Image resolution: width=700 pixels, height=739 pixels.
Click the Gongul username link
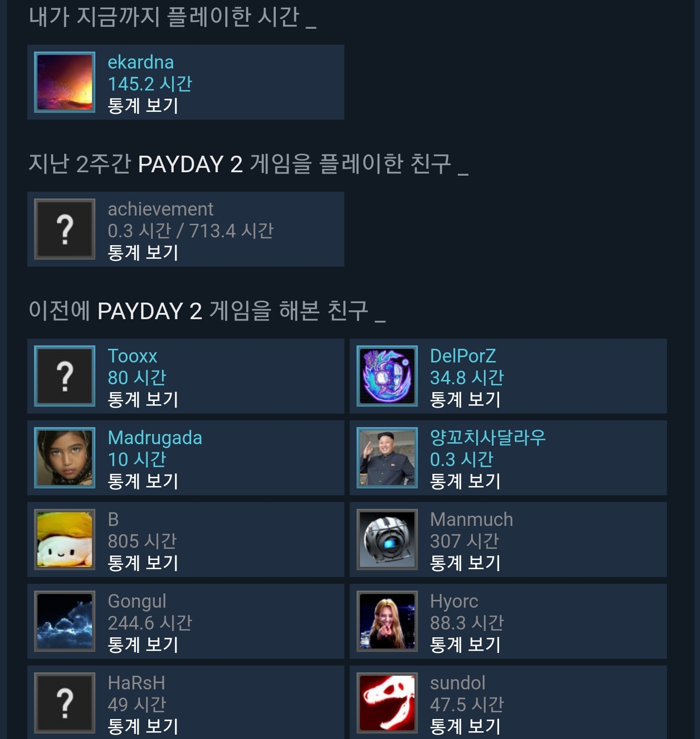[x=137, y=601]
